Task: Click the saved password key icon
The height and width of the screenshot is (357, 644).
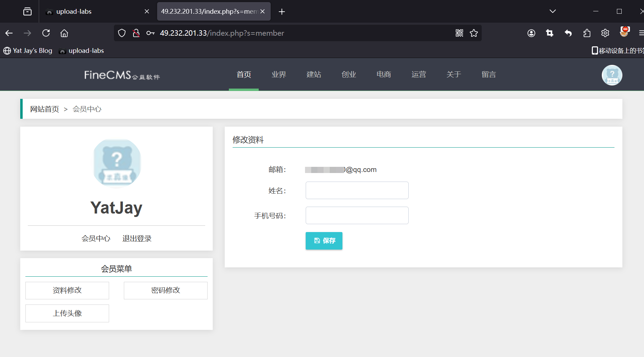Action: click(151, 33)
